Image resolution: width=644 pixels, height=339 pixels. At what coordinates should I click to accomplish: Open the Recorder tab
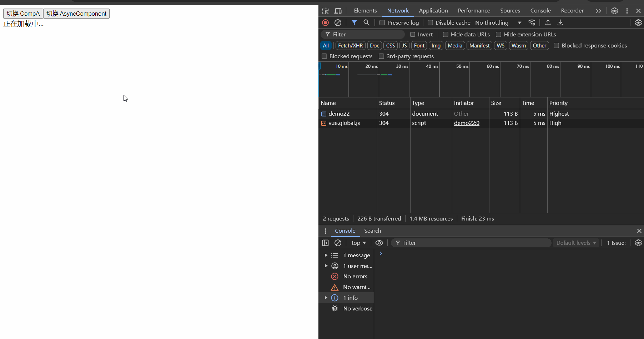[x=572, y=11]
